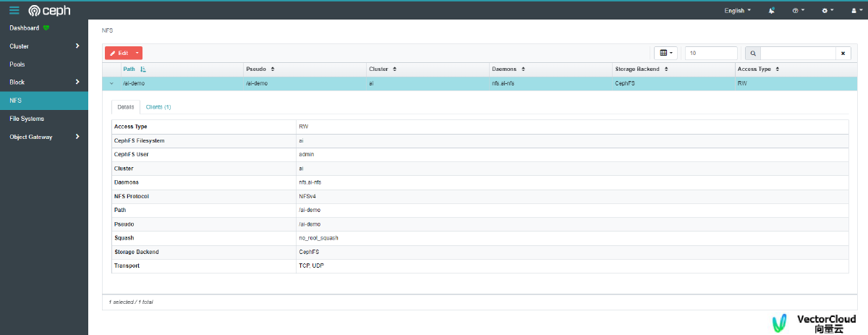Sort by the Pseudo column arrows

(272, 69)
